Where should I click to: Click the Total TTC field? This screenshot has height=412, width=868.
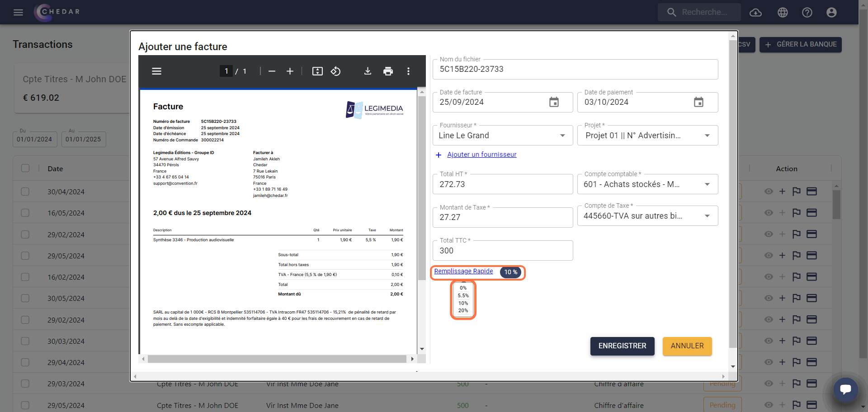point(503,251)
